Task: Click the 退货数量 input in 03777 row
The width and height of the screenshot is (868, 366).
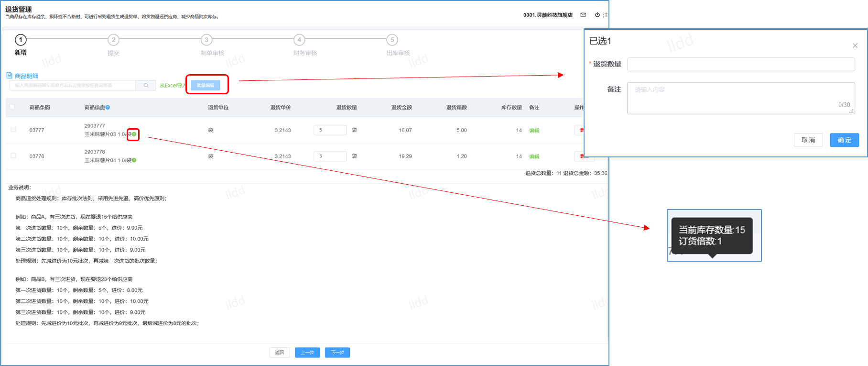Action: tap(330, 130)
